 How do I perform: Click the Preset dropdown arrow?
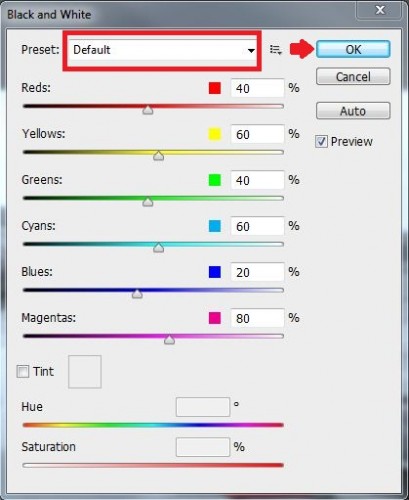click(251, 50)
